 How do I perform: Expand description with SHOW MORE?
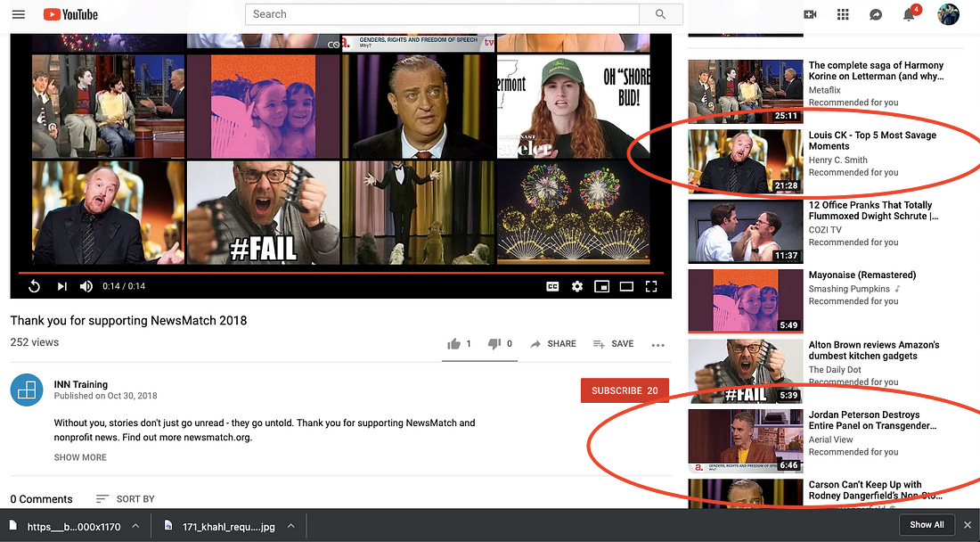(x=80, y=457)
